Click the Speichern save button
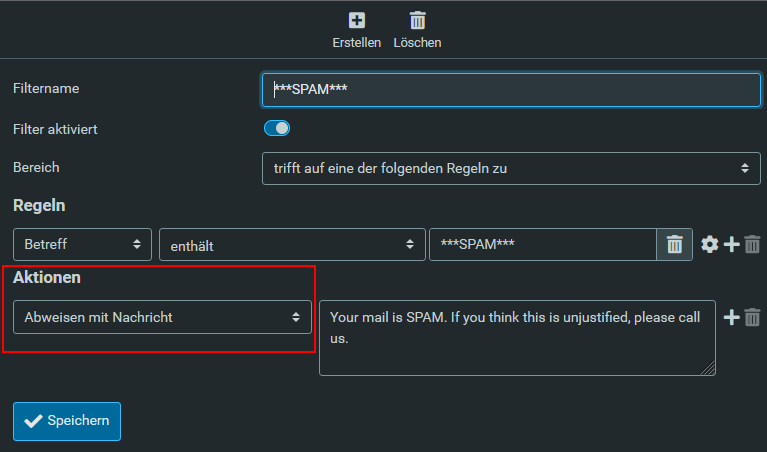767x452 pixels. coord(67,421)
